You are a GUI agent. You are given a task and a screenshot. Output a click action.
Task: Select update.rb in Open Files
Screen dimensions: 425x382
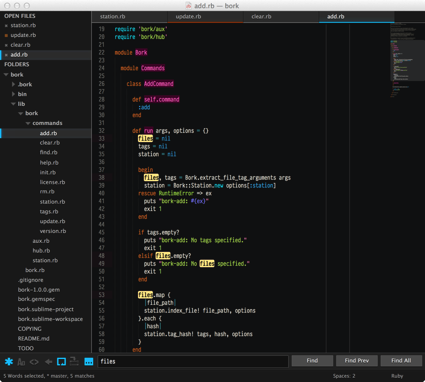pyautogui.click(x=23, y=35)
